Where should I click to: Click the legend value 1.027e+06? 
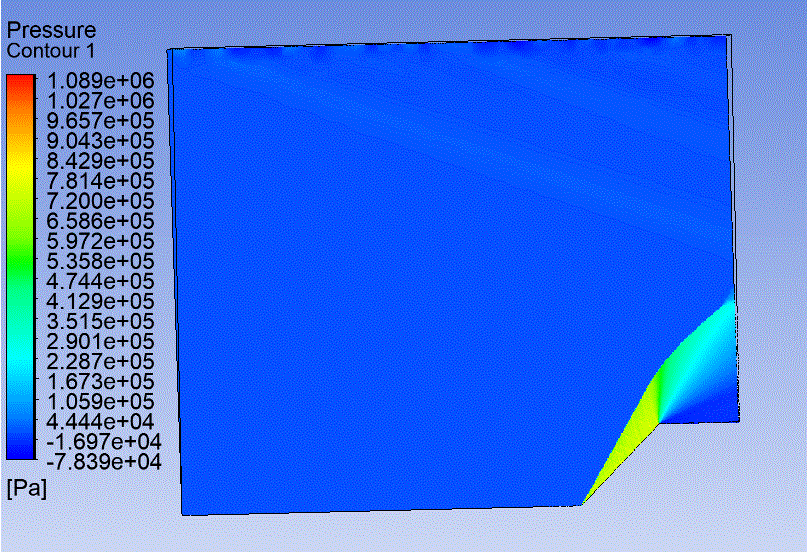pos(100,100)
